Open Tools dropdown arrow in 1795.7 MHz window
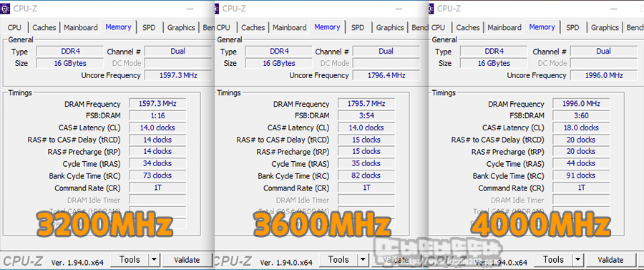Image resolution: width=644 pixels, height=270 pixels. 363,260
